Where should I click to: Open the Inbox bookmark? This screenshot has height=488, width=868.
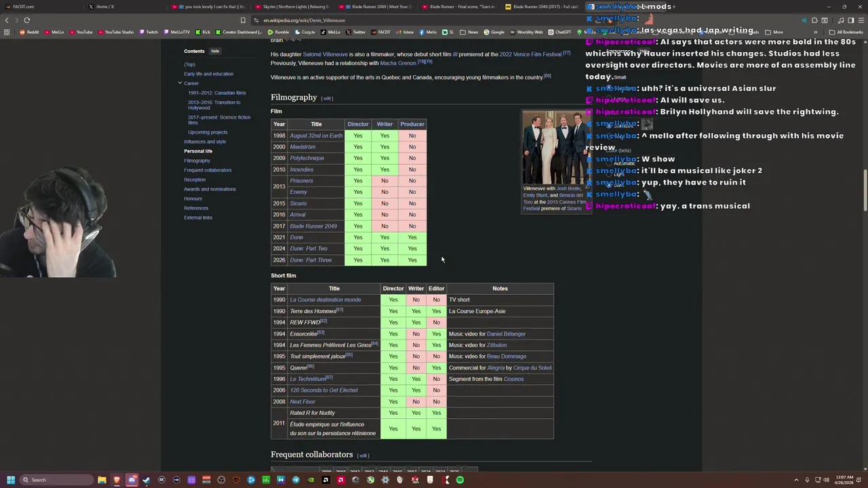[405, 32]
